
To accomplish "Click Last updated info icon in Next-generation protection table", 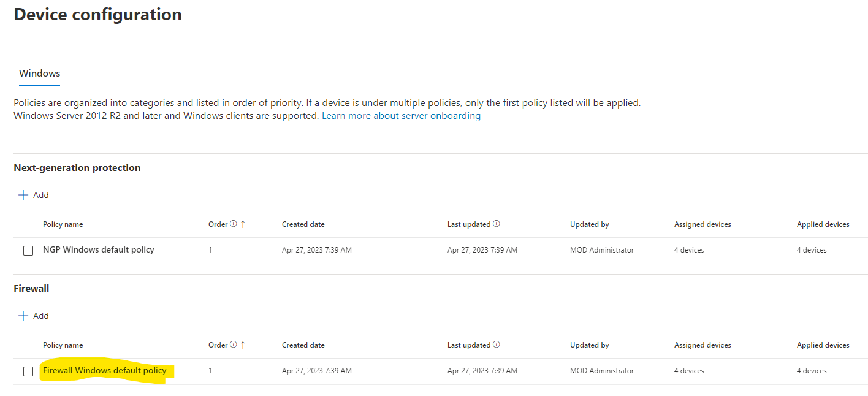I will (497, 224).
